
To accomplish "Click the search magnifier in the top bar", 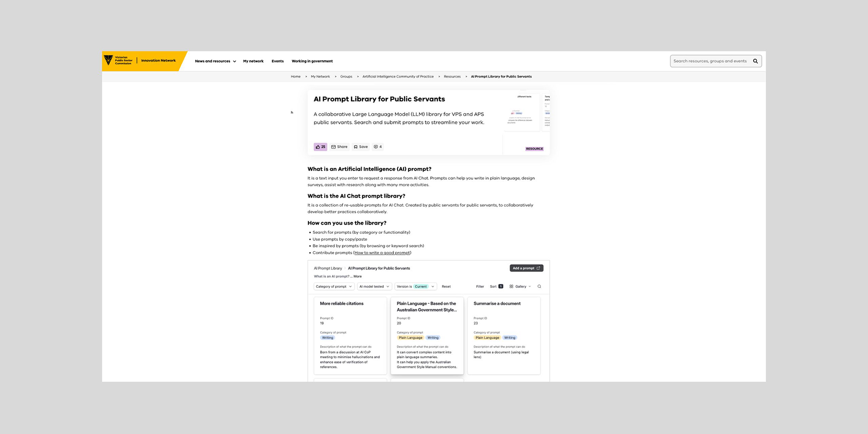I will (755, 61).
